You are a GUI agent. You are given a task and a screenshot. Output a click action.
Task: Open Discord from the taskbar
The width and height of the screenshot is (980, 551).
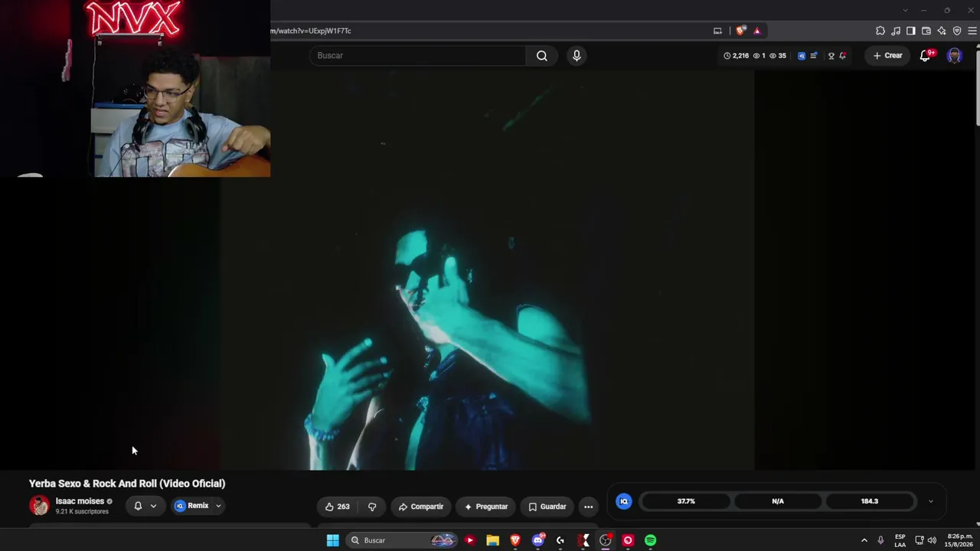tap(537, 540)
